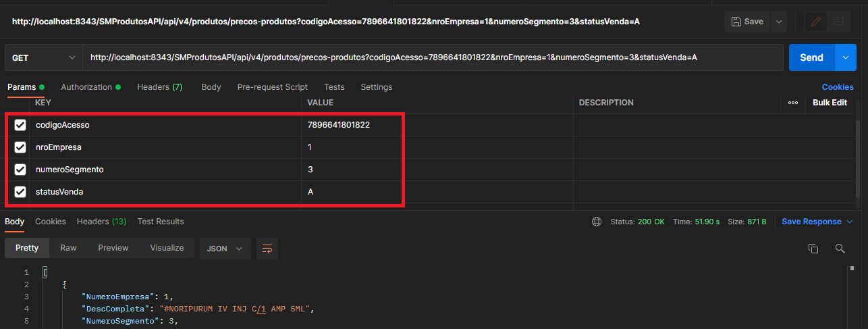The image size is (868, 329).
Task: Click the request URL input field
Action: [432, 58]
